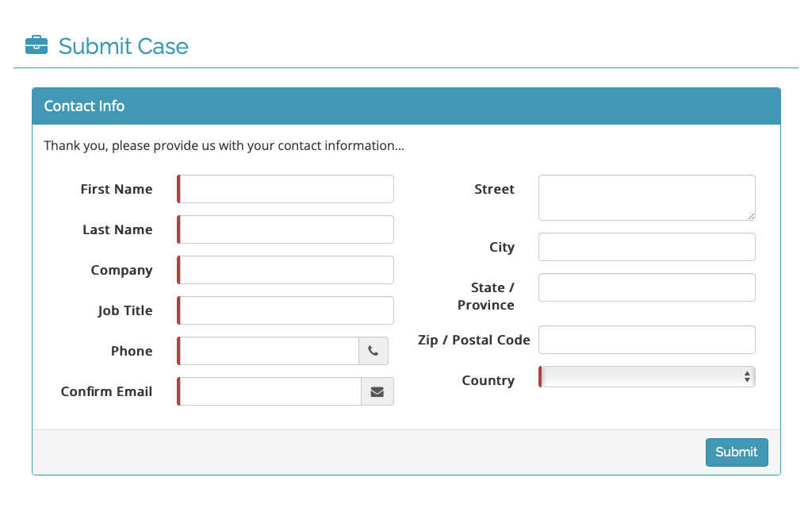Focus the Phone number input
The image size is (812, 508).
269,351
